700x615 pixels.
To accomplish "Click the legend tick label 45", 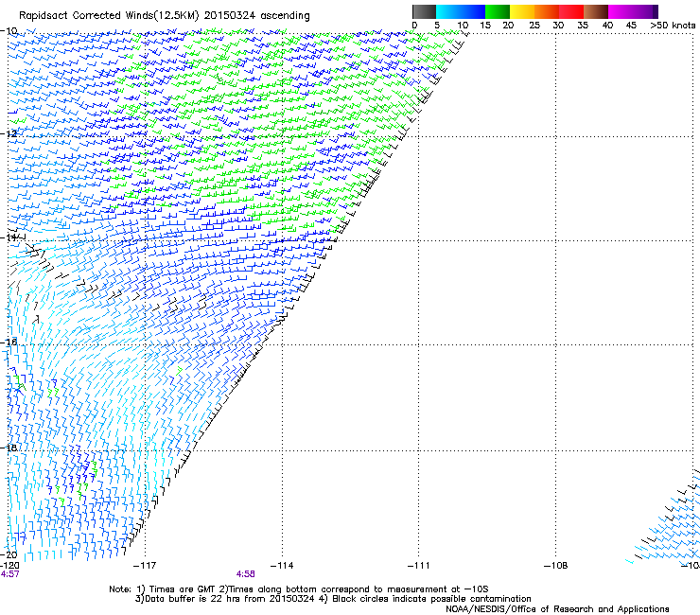I will 631,26.
